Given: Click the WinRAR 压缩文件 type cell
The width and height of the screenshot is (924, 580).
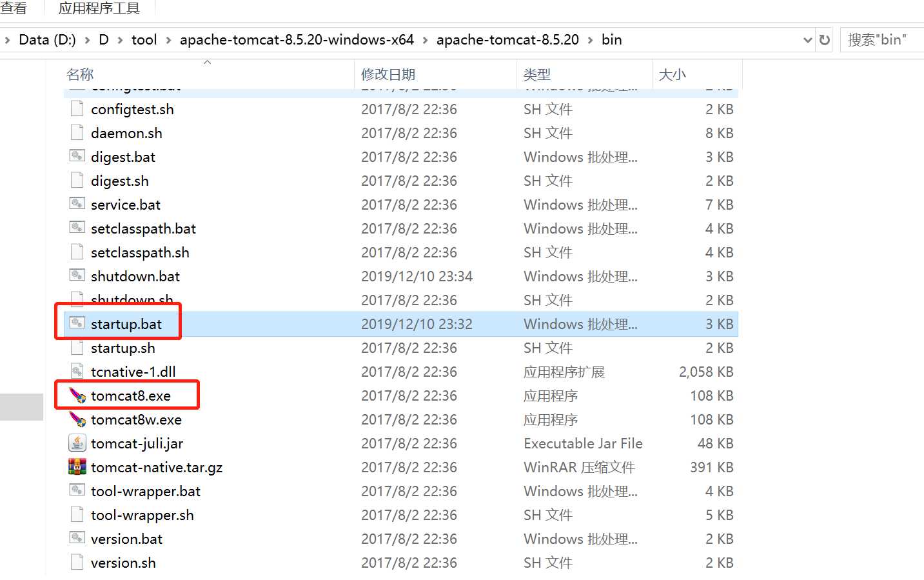Looking at the screenshot, I should pyautogui.click(x=579, y=467).
